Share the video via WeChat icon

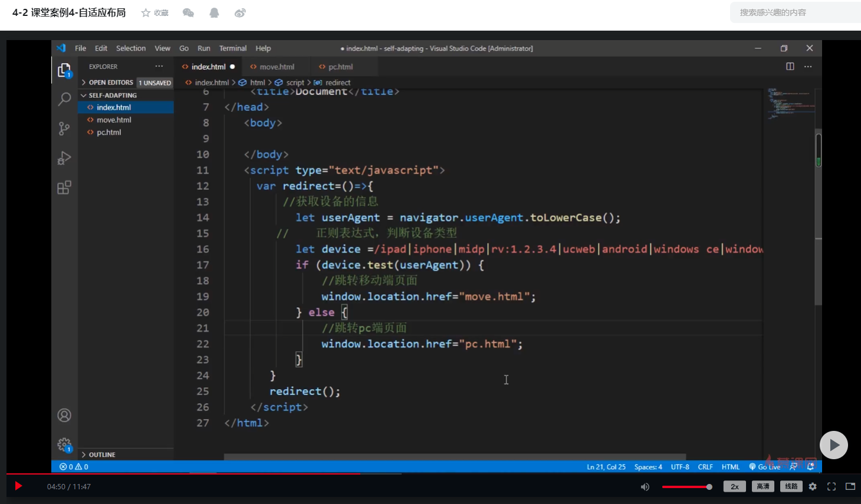click(x=188, y=13)
